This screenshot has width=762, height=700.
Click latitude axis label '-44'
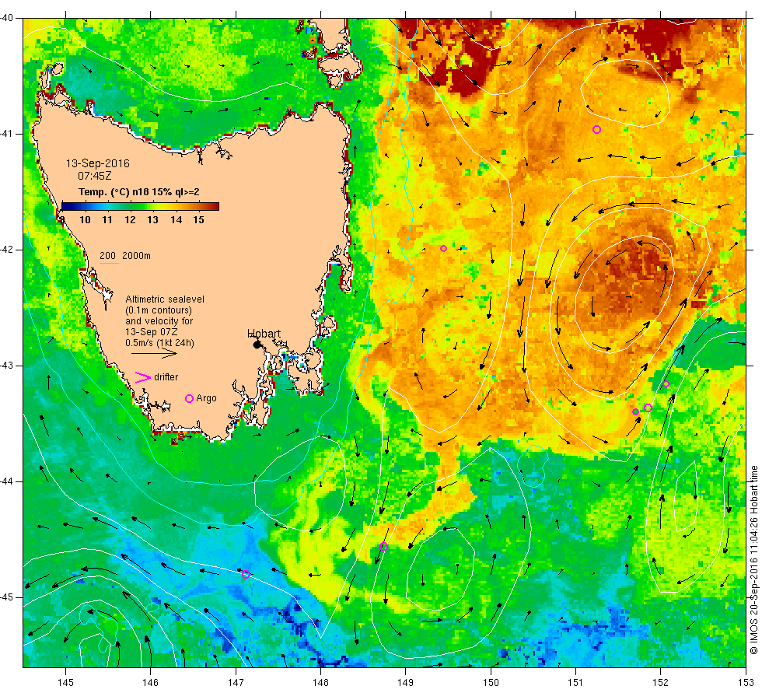(x=7, y=481)
